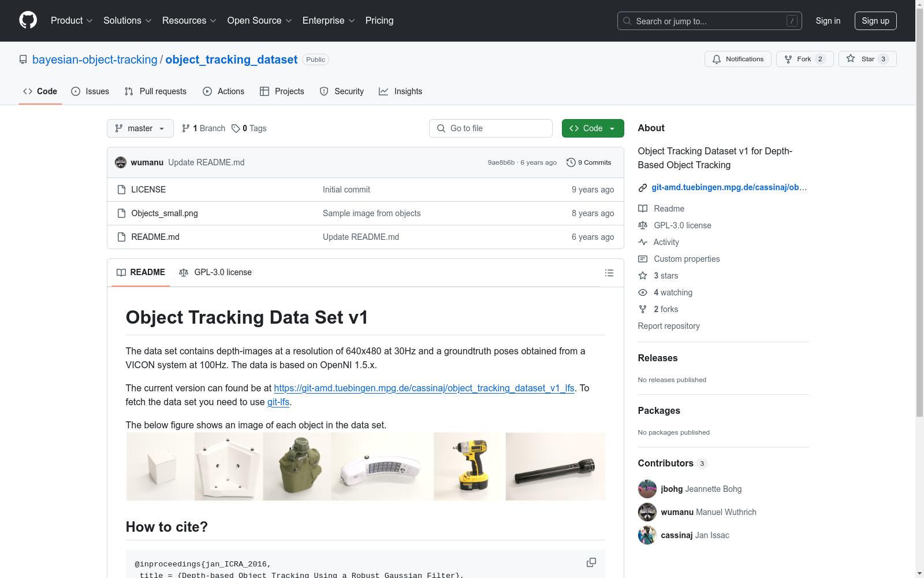The image size is (924, 578).
Task: Expand the Product menu
Action: point(72,20)
